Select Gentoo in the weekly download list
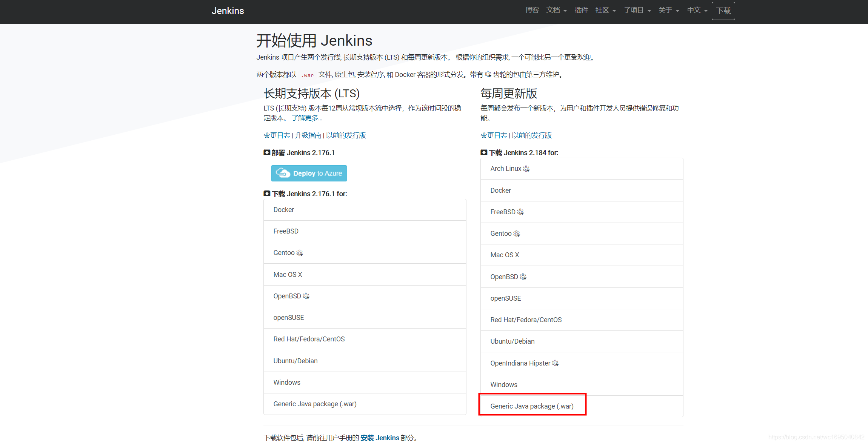Image resolution: width=868 pixels, height=444 pixels. point(582,234)
